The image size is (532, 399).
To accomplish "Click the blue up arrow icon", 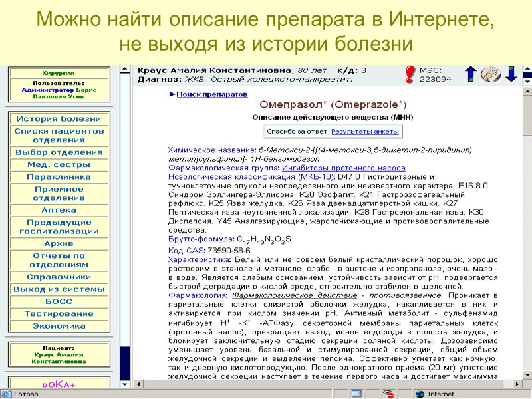I will pos(471,74).
